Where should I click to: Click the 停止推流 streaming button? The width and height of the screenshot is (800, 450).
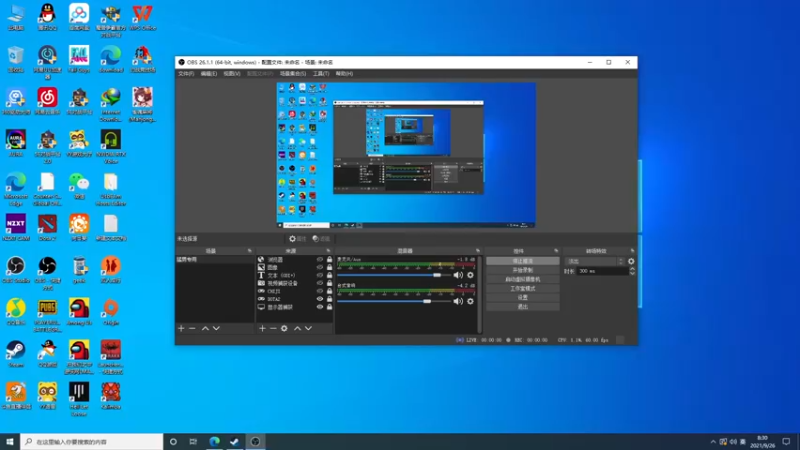[522, 261]
